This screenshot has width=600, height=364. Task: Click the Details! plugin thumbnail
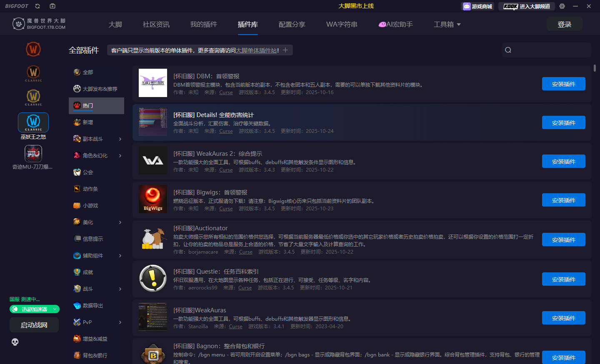click(153, 122)
